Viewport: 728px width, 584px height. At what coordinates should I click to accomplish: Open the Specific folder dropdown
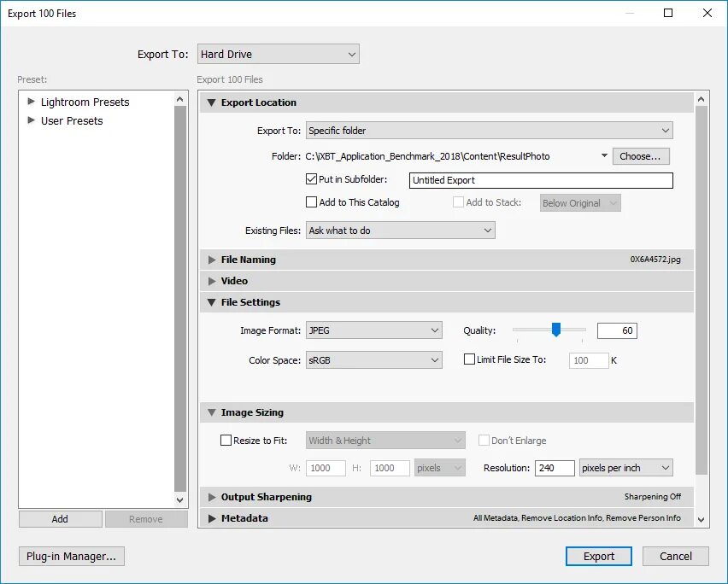489,131
